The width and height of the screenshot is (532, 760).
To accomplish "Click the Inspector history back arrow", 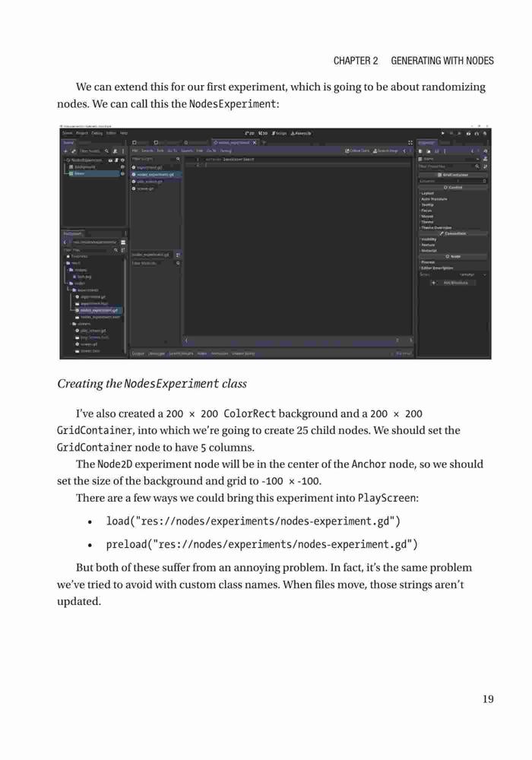I will coord(473,151).
